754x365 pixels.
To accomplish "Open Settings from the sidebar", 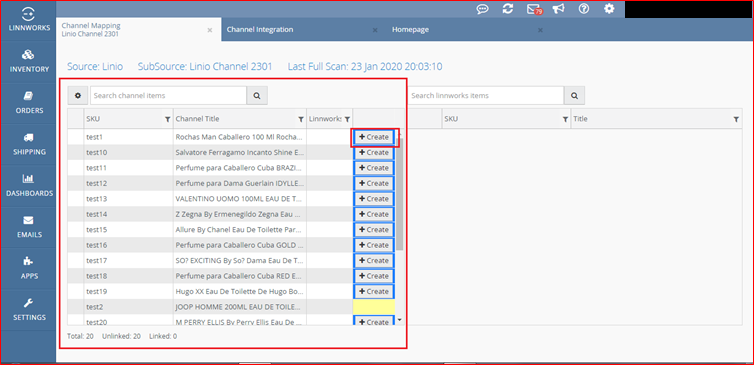I will (x=28, y=310).
